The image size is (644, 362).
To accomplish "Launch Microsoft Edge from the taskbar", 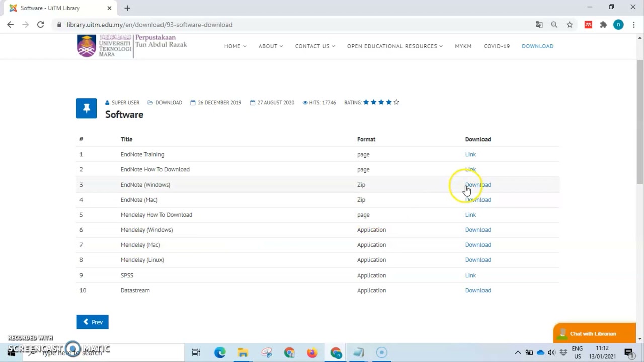I will (x=220, y=353).
